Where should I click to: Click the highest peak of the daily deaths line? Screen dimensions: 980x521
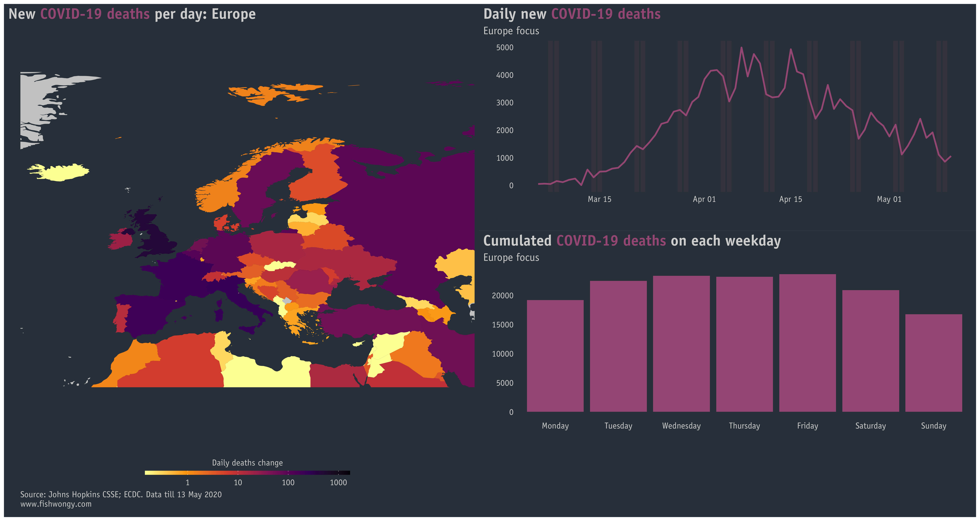click(742, 48)
